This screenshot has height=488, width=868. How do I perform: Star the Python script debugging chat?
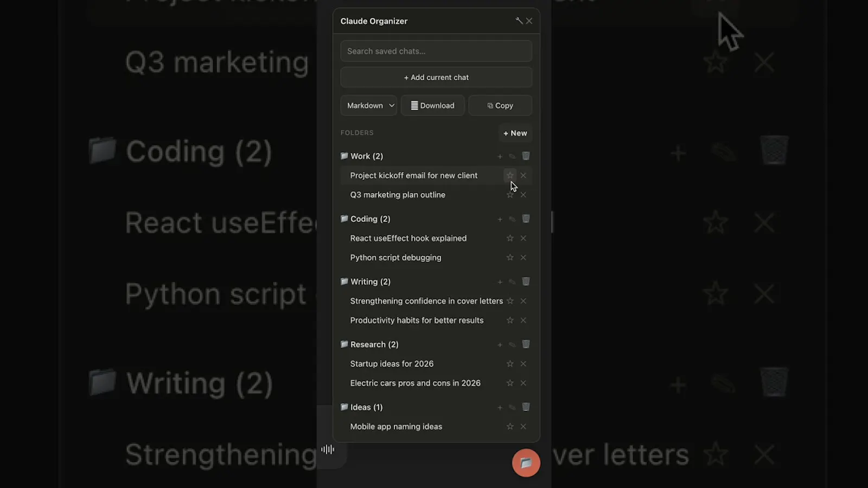(510, 258)
